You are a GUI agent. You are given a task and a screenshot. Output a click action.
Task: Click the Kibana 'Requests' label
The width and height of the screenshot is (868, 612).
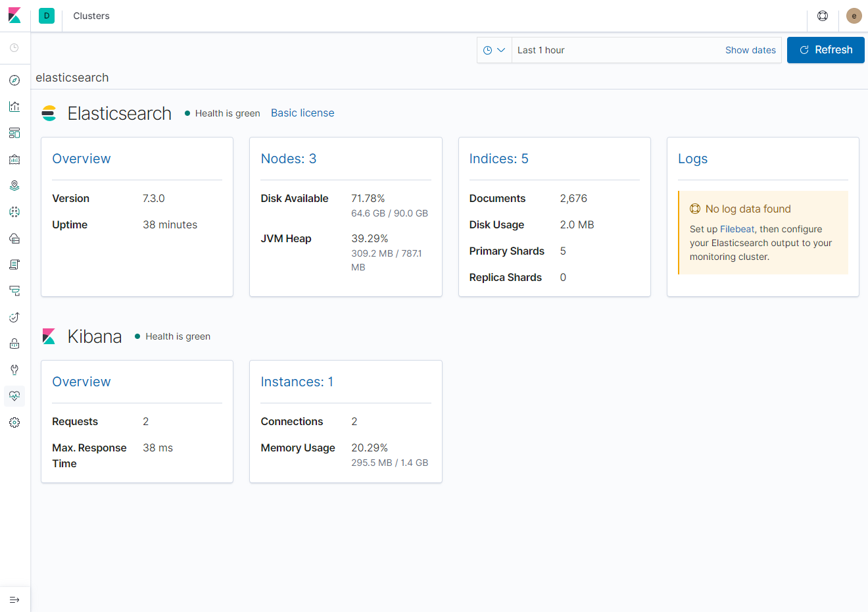[x=75, y=421]
